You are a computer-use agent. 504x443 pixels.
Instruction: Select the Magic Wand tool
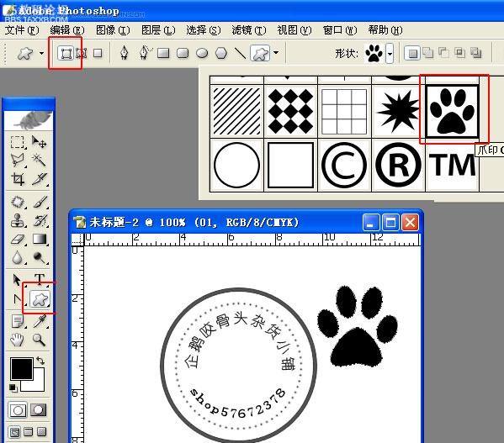coord(40,160)
